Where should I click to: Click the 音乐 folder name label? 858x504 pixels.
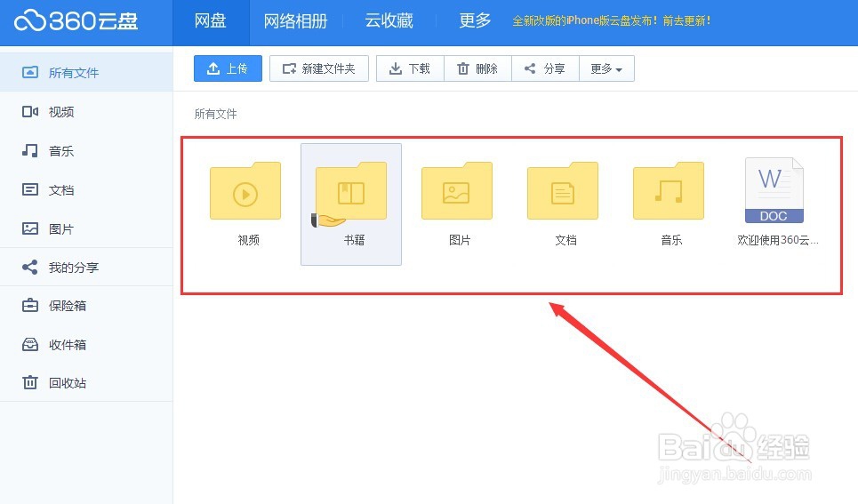coord(671,240)
